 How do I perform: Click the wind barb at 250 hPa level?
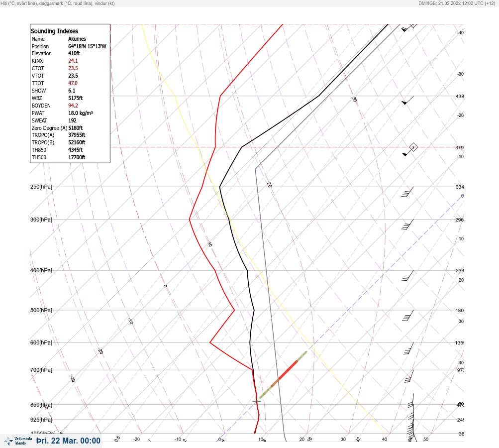(407, 192)
